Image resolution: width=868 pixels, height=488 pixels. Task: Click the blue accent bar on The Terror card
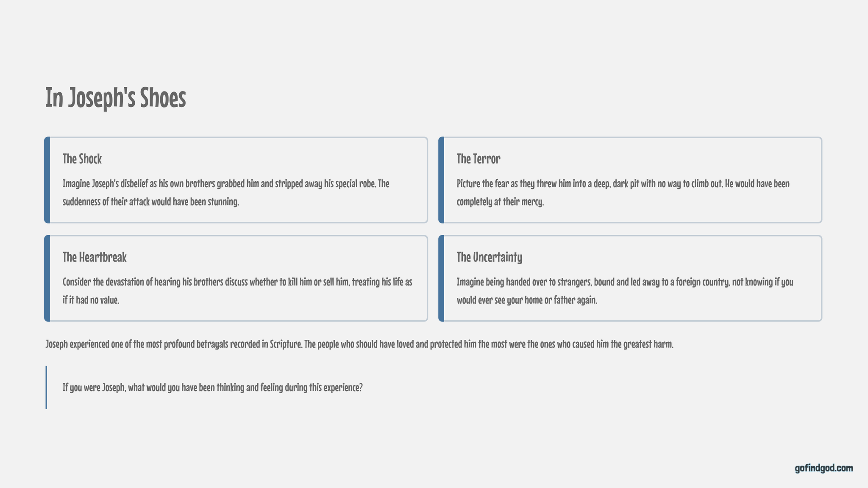click(x=441, y=180)
